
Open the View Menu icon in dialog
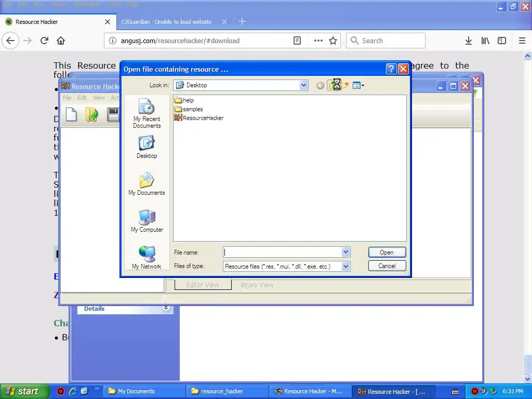coord(358,86)
